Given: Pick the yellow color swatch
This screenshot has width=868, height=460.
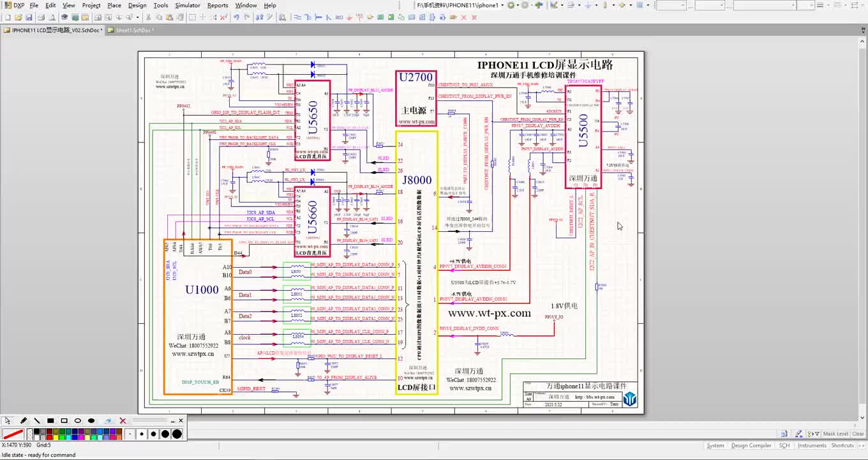Looking at the screenshot, I should click(x=56, y=438).
